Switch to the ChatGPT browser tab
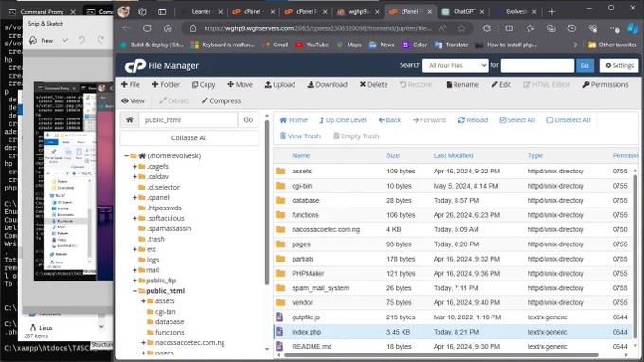644x362 pixels. 464,12
